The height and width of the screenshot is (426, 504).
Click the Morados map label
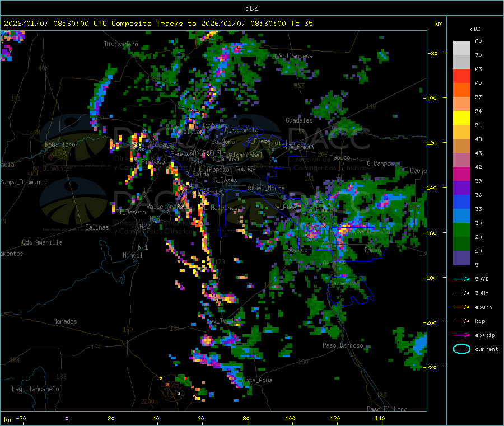(65, 321)
